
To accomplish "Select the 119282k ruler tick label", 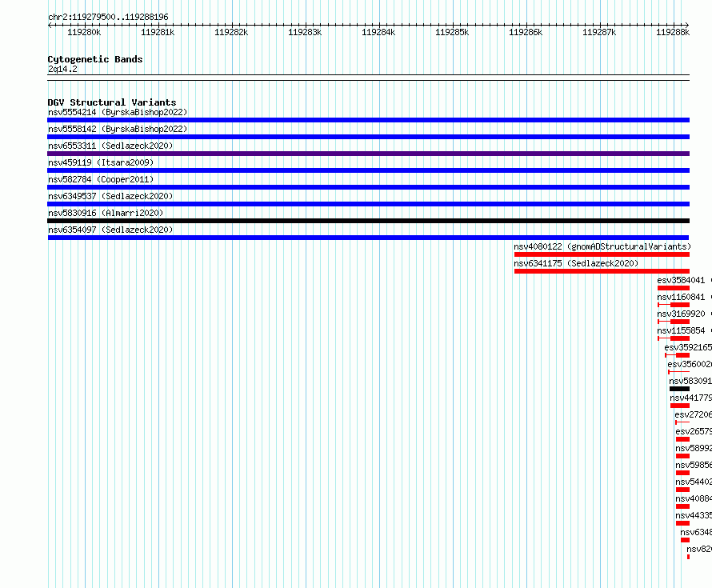I will (x=231, y=32).
